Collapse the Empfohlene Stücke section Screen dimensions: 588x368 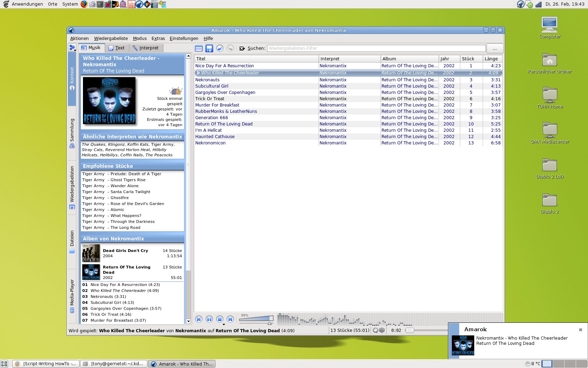pos(132,166)
